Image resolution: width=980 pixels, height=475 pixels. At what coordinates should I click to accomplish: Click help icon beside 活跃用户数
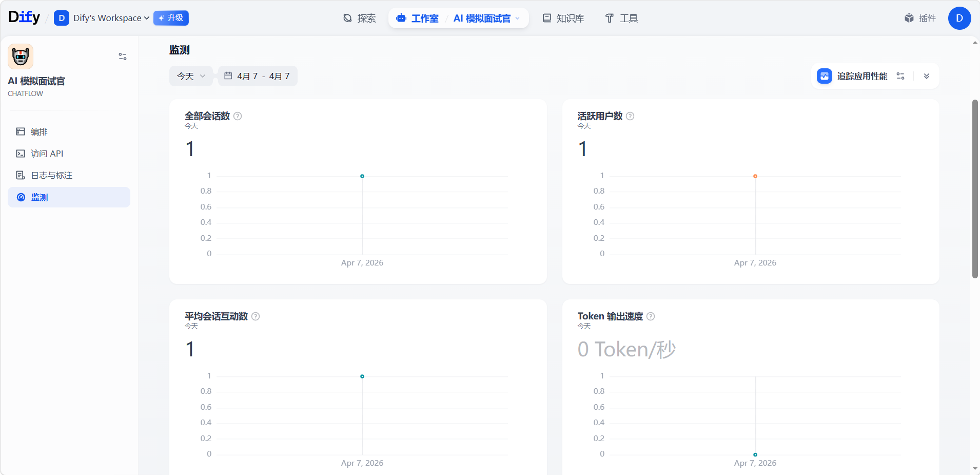(630, 116)
